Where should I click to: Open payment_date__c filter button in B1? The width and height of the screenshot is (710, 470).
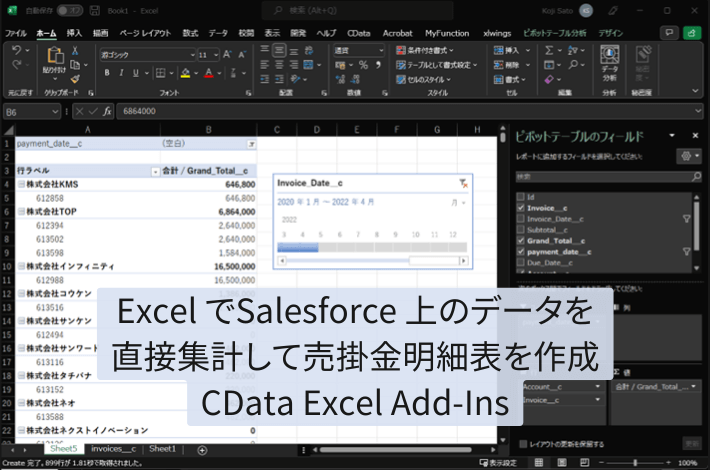click(251, 144)
